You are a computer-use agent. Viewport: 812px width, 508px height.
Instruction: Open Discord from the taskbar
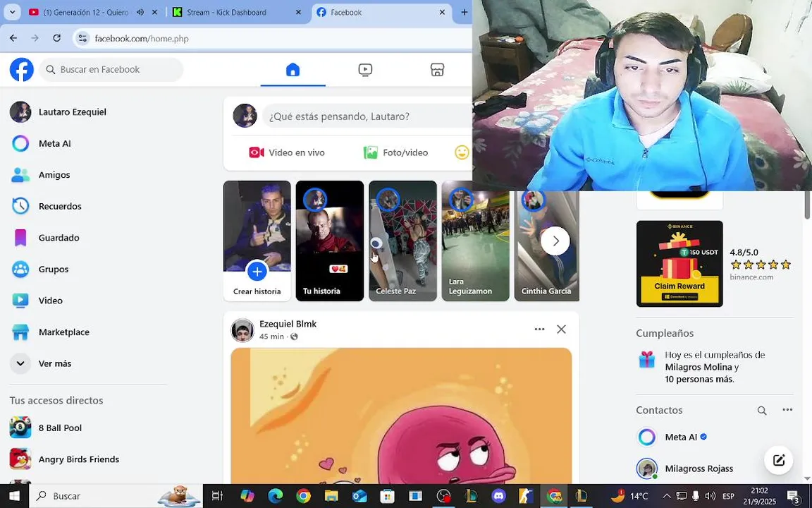click(499, 496)
